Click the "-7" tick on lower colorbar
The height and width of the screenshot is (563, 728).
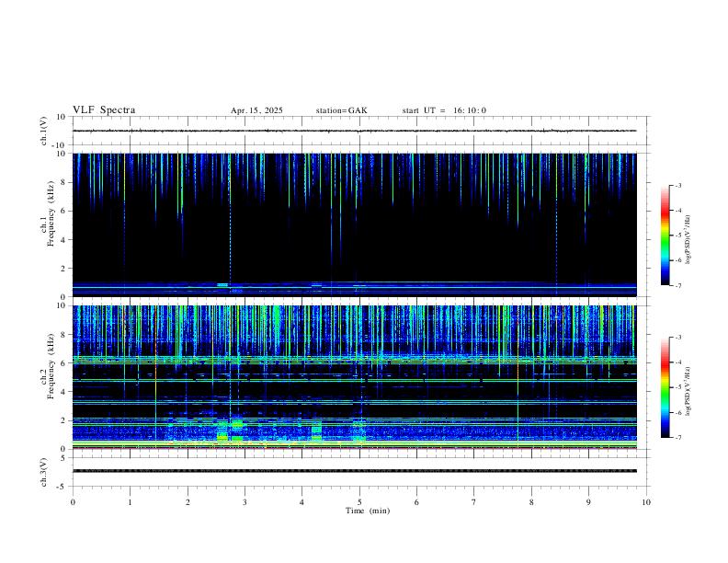pyautogui.click(x=677, y=438)
